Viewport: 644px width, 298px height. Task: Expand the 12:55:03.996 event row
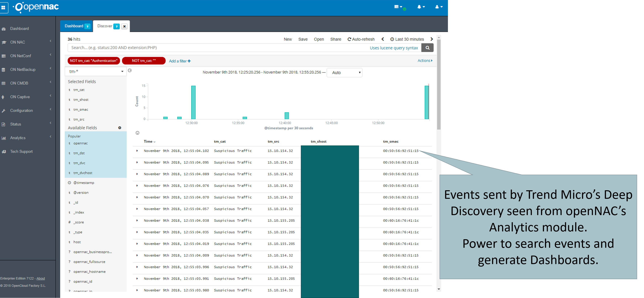(x=137, y=267)
